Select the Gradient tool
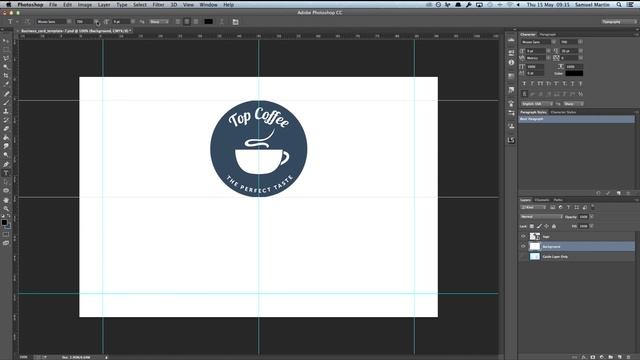This screenshot has height=360, width=640. [6, 138]
